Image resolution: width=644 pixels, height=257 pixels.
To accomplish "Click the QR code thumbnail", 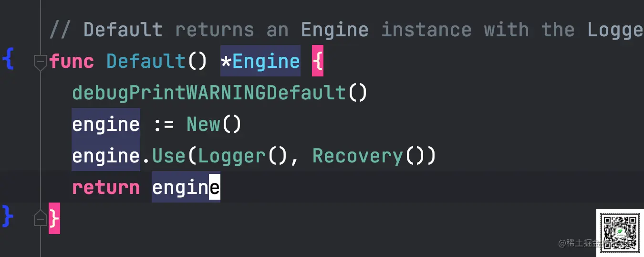I will tap(620, 233).
